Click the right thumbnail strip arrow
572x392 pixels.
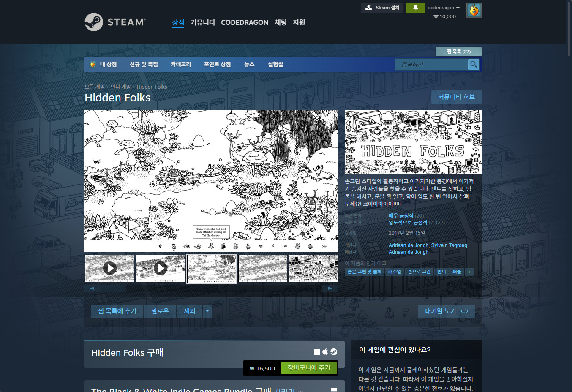pyautogui.click(x=330, y=288)
